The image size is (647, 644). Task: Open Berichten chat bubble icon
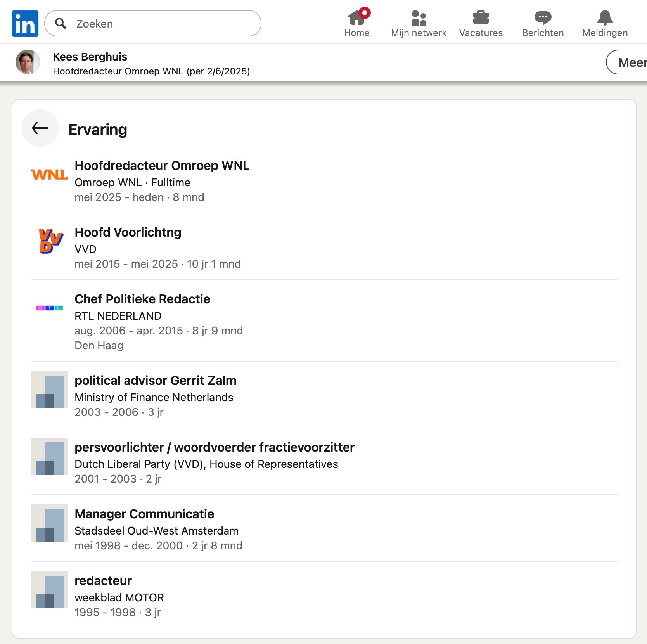coord(543,18)
